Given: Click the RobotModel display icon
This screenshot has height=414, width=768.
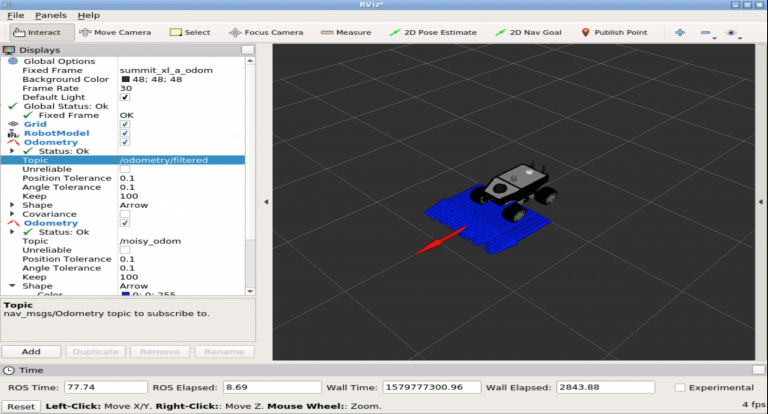Looking at the screenshot, I should click(x=13, y=133).
